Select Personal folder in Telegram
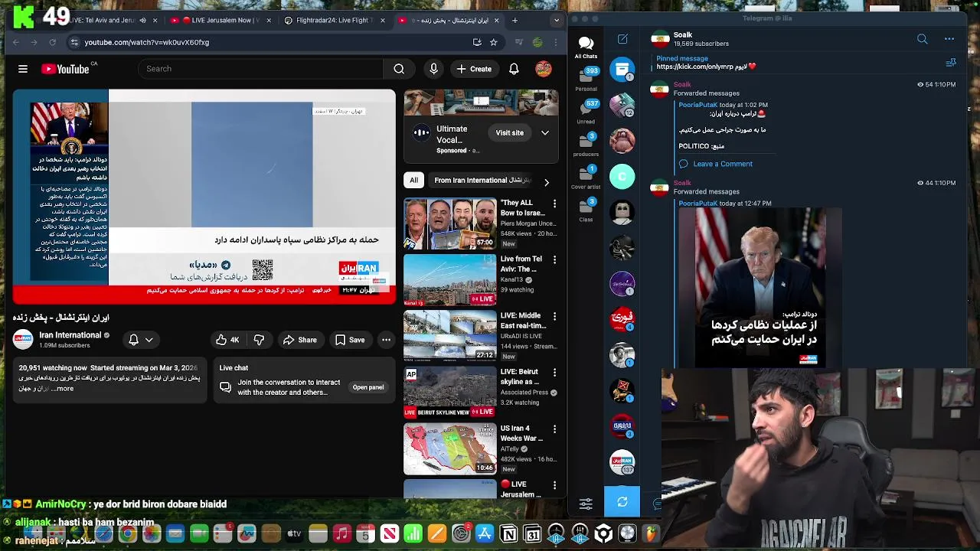The image size is (980, 551). point(586,79)
